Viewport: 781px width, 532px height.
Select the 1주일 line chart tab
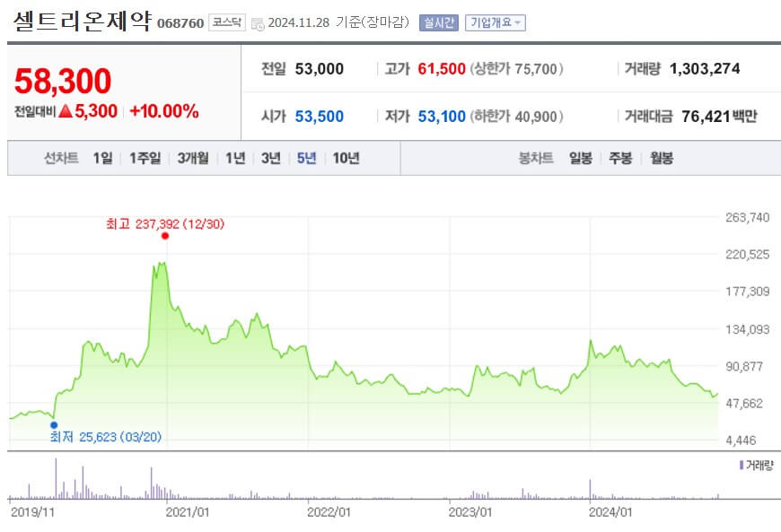tap(145, 158)
